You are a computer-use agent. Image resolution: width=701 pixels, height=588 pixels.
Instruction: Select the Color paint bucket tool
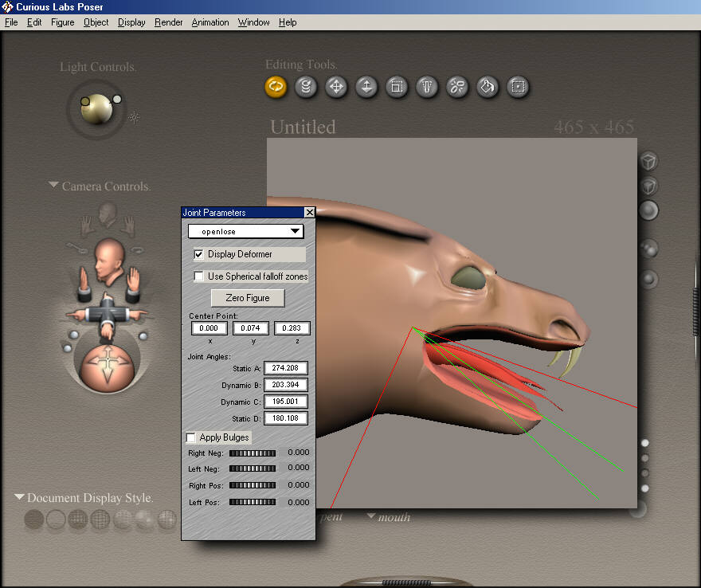(x=488, y=87)
